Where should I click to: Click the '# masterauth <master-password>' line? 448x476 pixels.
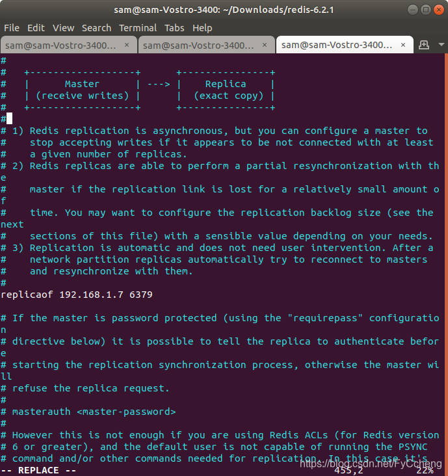tap(88, 412)
